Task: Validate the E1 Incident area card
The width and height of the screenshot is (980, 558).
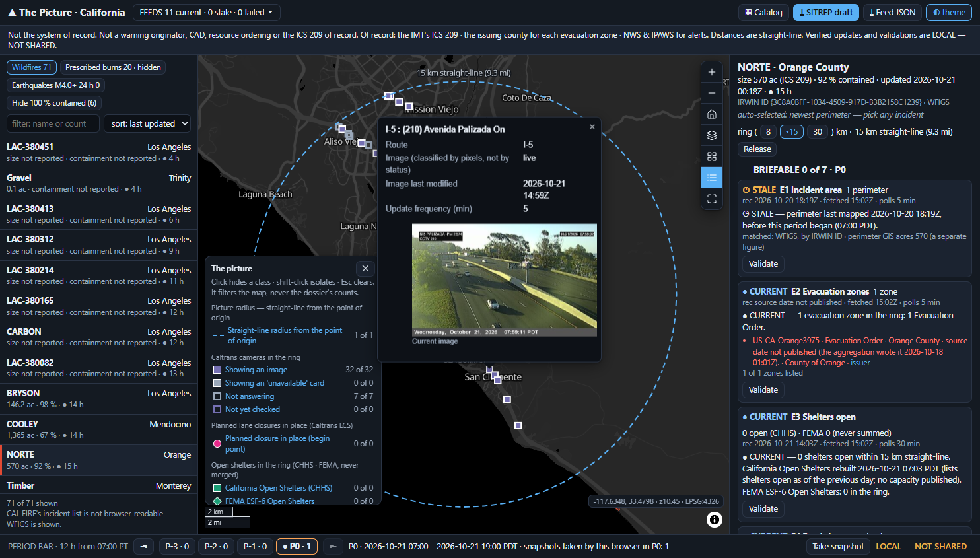Action: 763,264
